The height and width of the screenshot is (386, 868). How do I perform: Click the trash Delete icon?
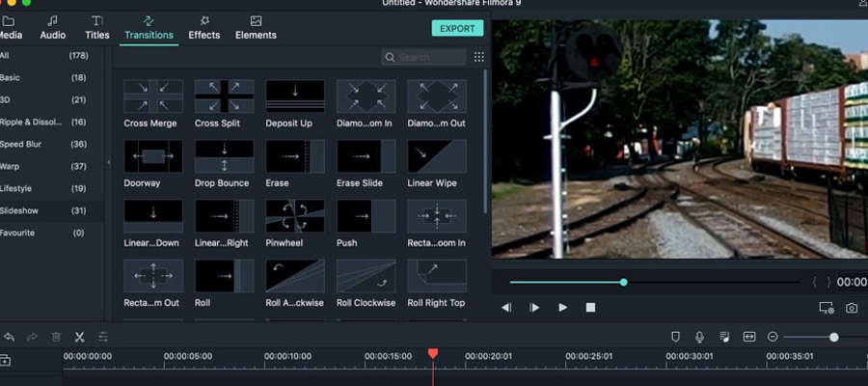click(56, 337)
